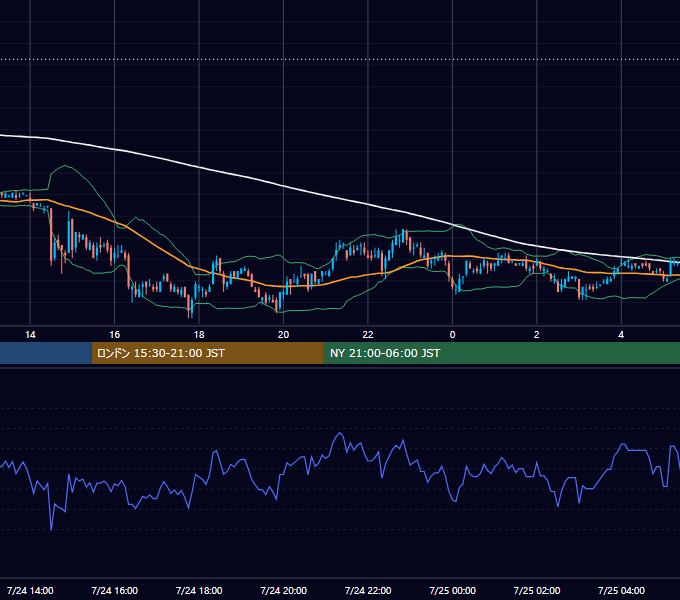The image size is (680, 600).
Task: Click the 7/24 14:00 date label
Action: click(x=30, y=590)
